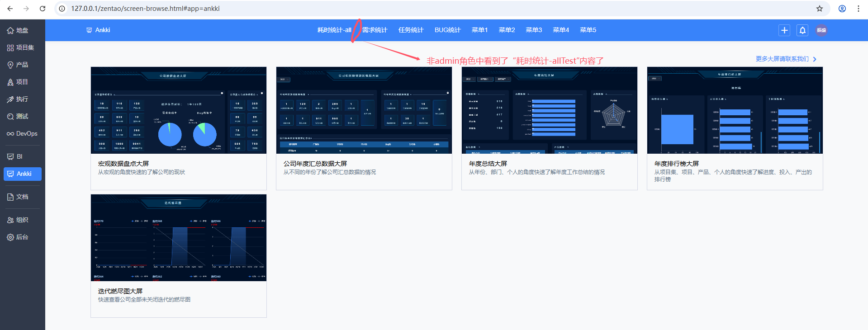This screenshot has height=330, width=868.
Task: Open 执行 in the sidebar
Action: (22, 99)
